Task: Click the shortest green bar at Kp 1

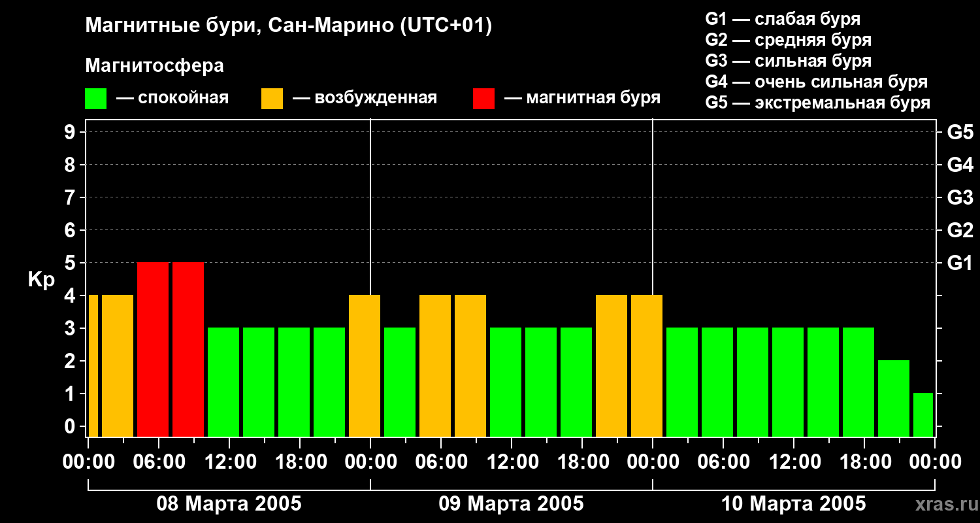Action: [x=923, y=414]
